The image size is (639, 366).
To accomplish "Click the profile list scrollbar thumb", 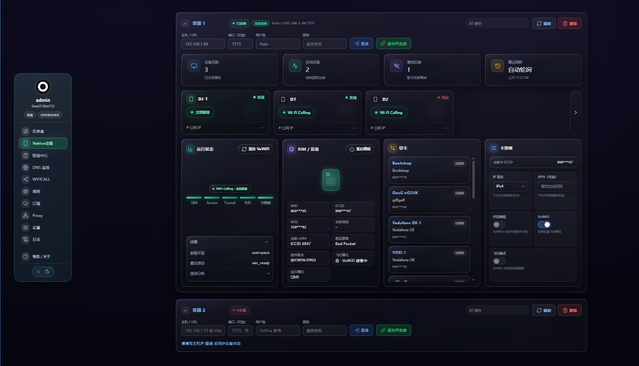I will click(x=473, y=179).
